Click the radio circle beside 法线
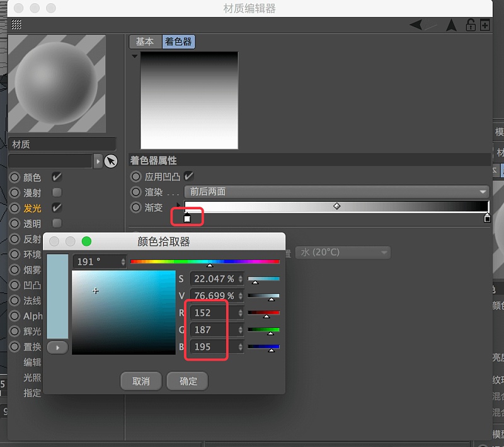The height and width of the screenshot is (447, 504). (14, 300)
